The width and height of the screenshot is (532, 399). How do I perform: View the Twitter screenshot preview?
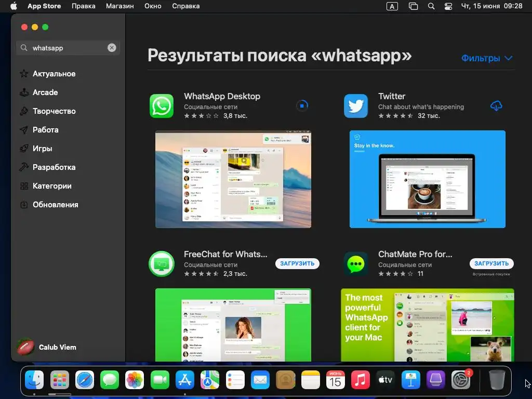click(x=428, y=179)
